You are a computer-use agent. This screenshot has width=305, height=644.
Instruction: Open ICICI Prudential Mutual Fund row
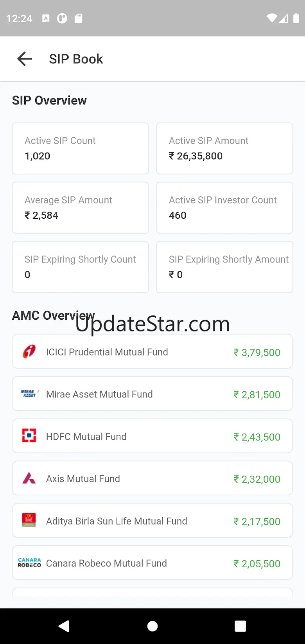[x=152, y=351]
